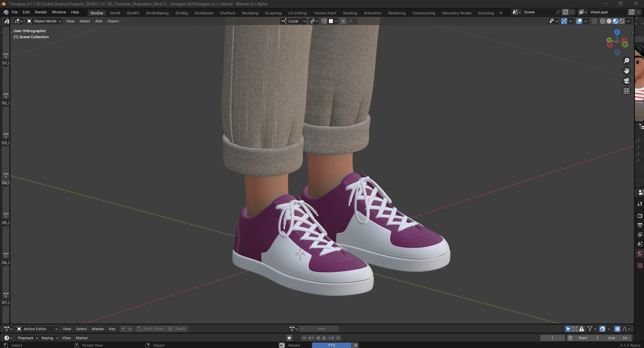Open the Marker menu in Action Editor
The width and height of the screenshot is (644, 348).
click(98, 329)
